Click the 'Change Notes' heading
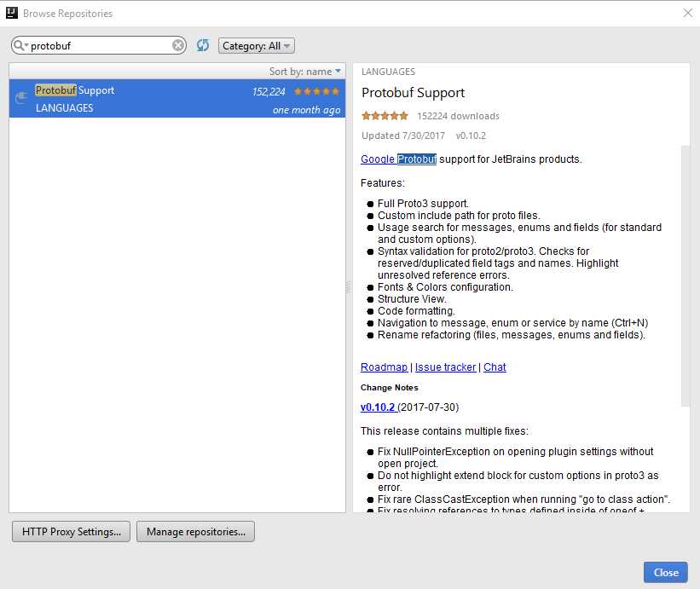 point(390,388)
